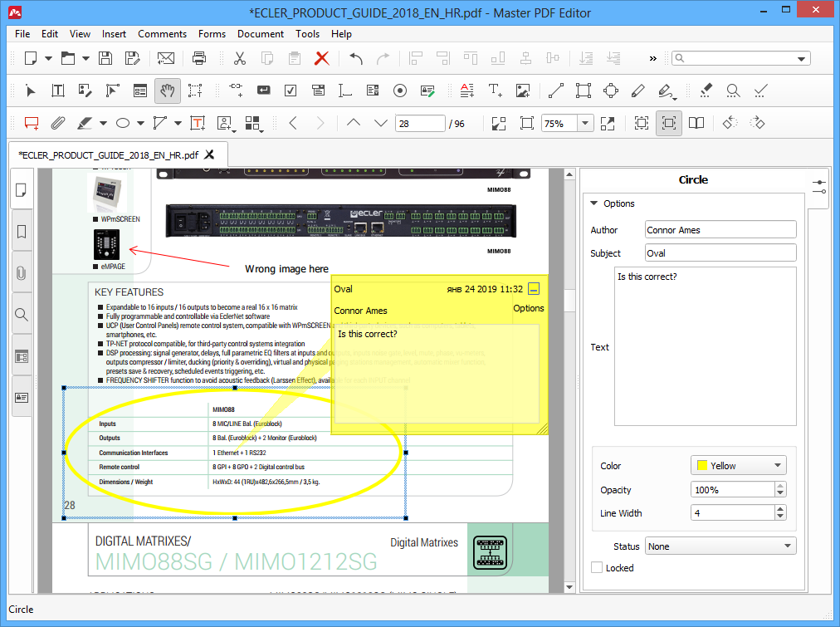This screenshot has height=627, width=840.
Task: Close the ECLER_PRODUCT_GUIDE document tab
Action: (209, 154)
